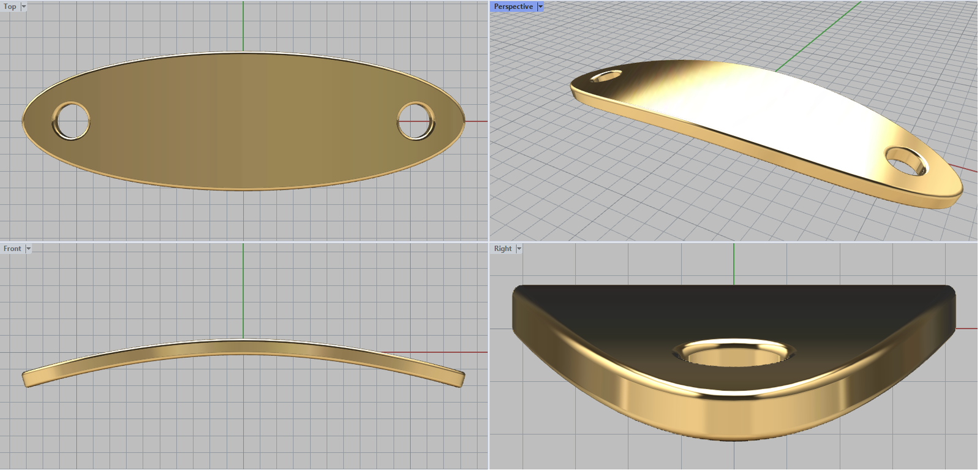Select the Right viewport title label
This screenshot has height=473, width=980.
point(502,249)
